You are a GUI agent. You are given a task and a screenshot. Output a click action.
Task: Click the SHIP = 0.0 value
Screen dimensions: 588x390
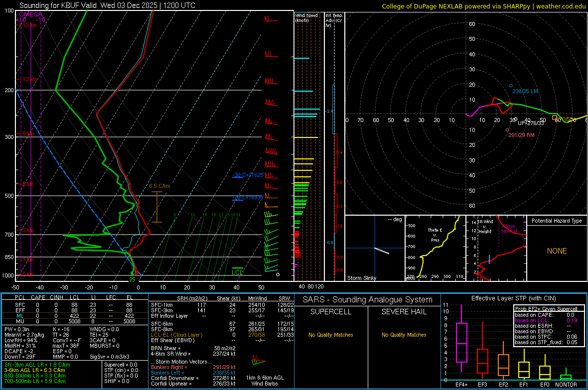tap(117, 381)
